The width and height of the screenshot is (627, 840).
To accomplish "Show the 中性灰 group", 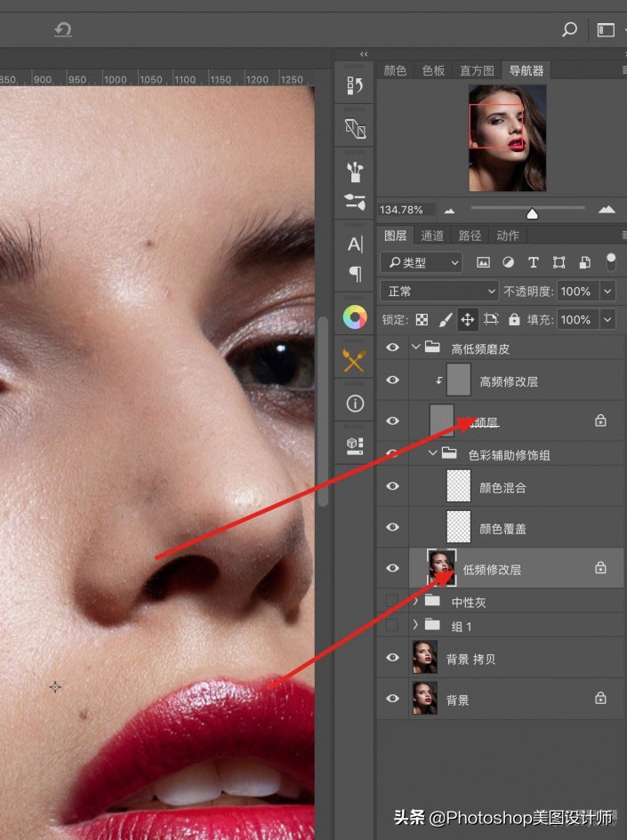I will coord(392,602).
